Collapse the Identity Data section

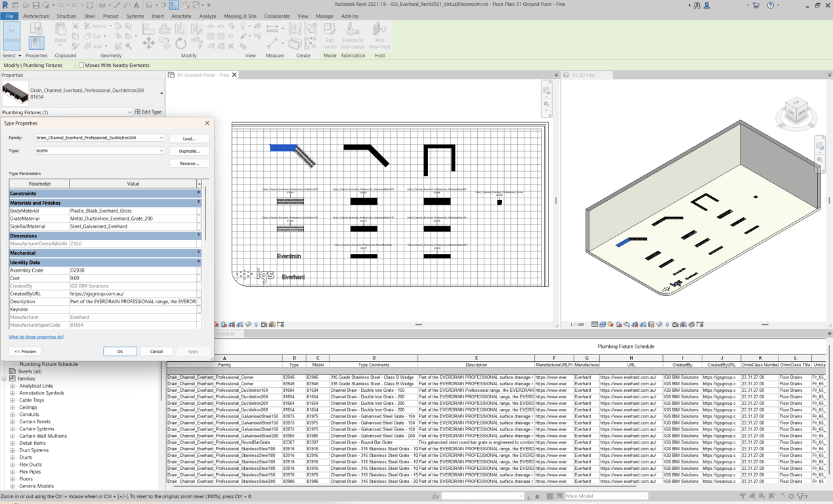(199, 262)
